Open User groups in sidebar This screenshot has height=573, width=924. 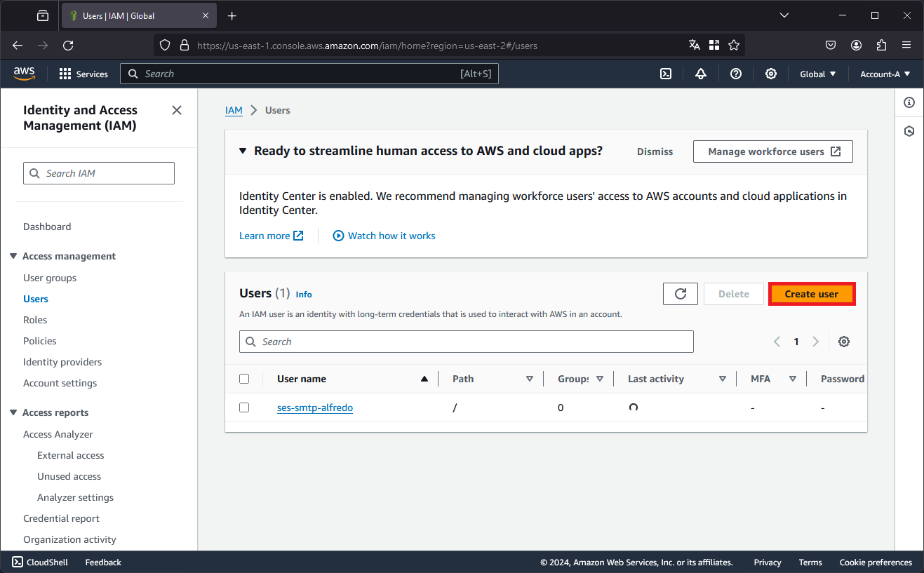50,278
